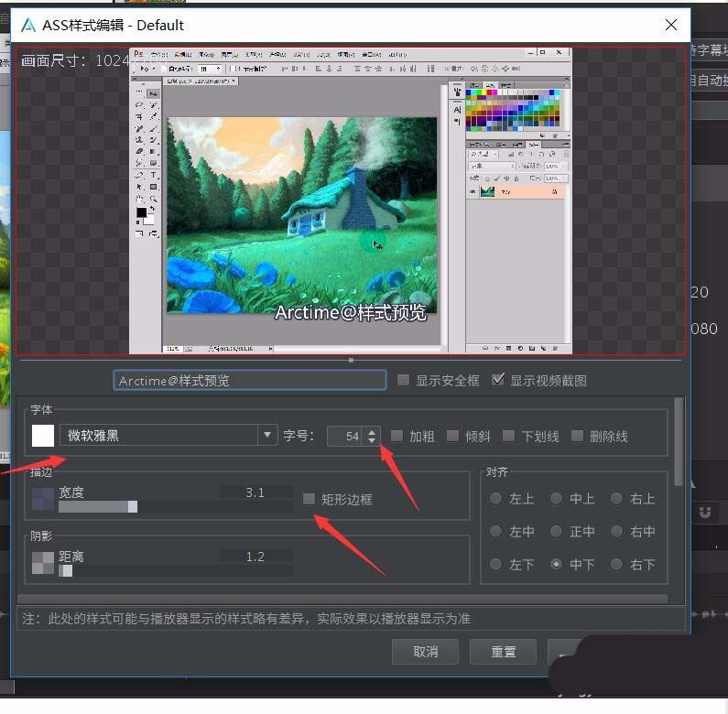Viewport: 728px width, 714px height.
Task: Select 中上 alignment radio button
Action: 556,498
